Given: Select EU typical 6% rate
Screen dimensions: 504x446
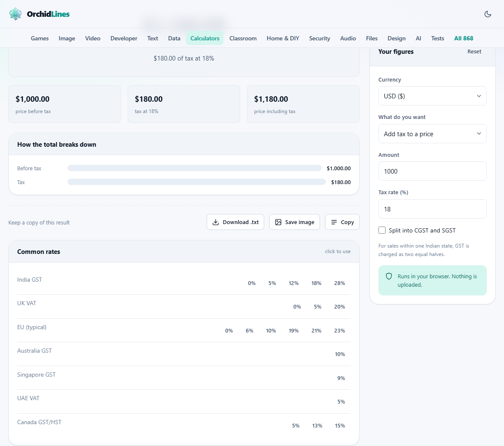Looking at the screenshot, I should click(249, 331).
